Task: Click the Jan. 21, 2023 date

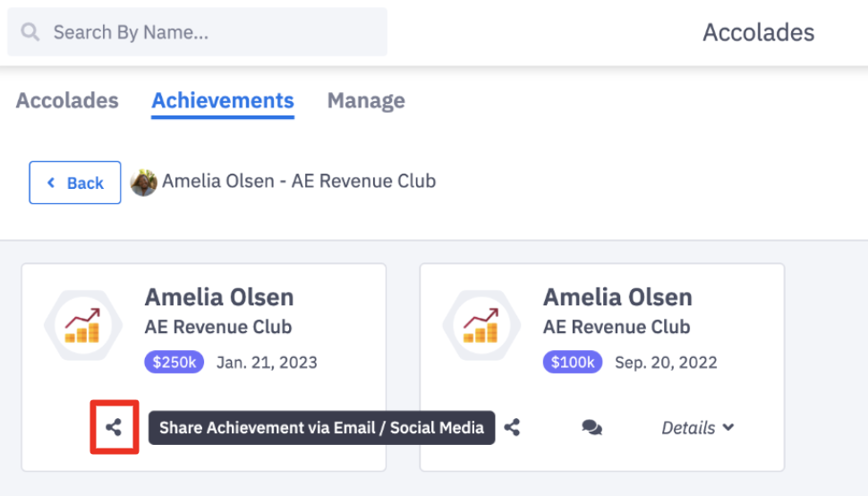Action: coord(267,363)
